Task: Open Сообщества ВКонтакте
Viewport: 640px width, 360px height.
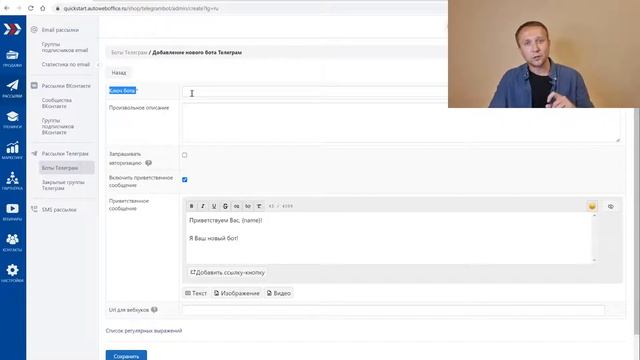Action: coord(57,103)
